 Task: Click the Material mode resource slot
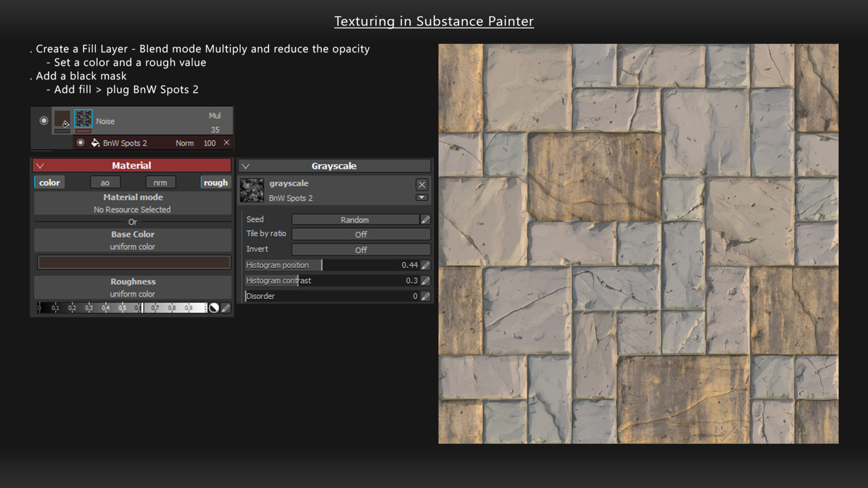pos(132,203)
